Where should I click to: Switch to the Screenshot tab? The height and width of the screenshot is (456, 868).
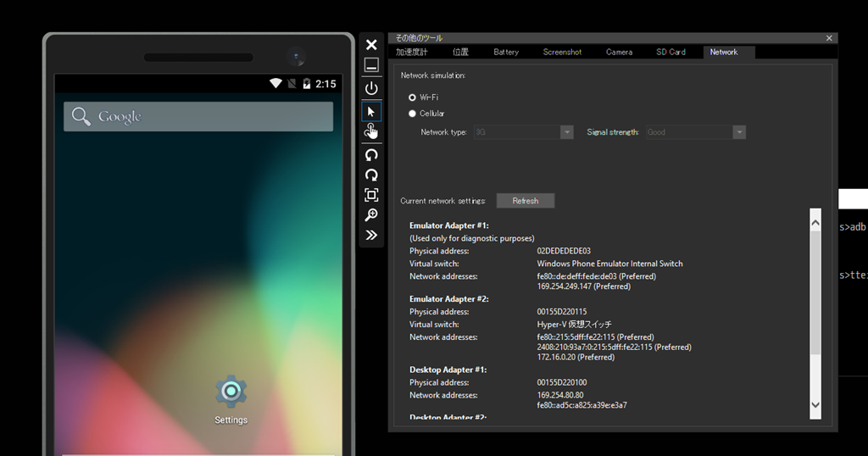[562, 53]
